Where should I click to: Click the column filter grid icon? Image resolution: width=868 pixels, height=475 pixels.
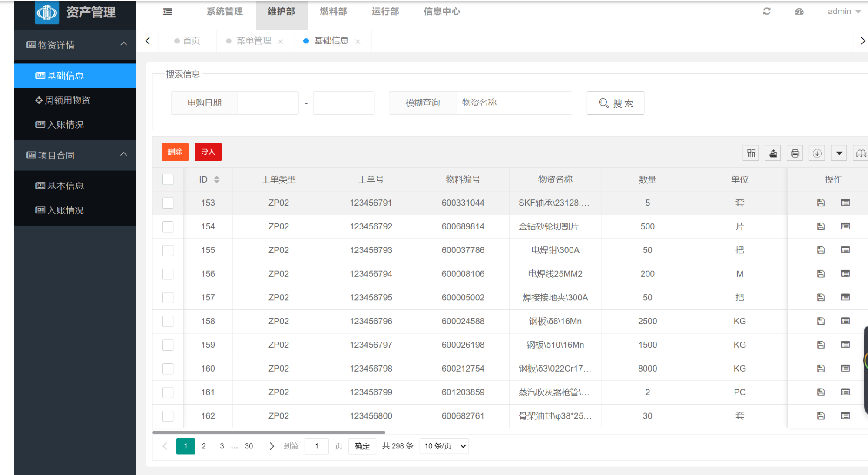point(751,153)
